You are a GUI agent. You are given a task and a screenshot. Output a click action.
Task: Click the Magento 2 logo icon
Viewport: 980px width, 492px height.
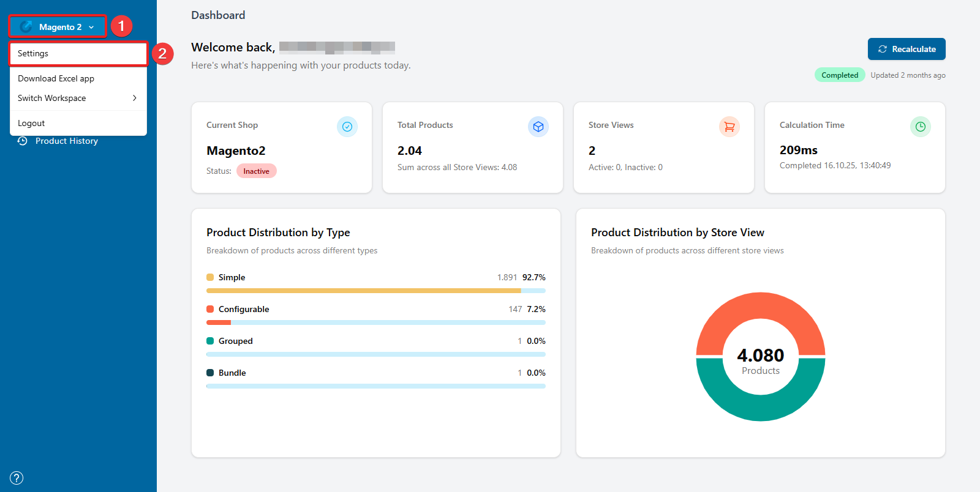point(26,27)
